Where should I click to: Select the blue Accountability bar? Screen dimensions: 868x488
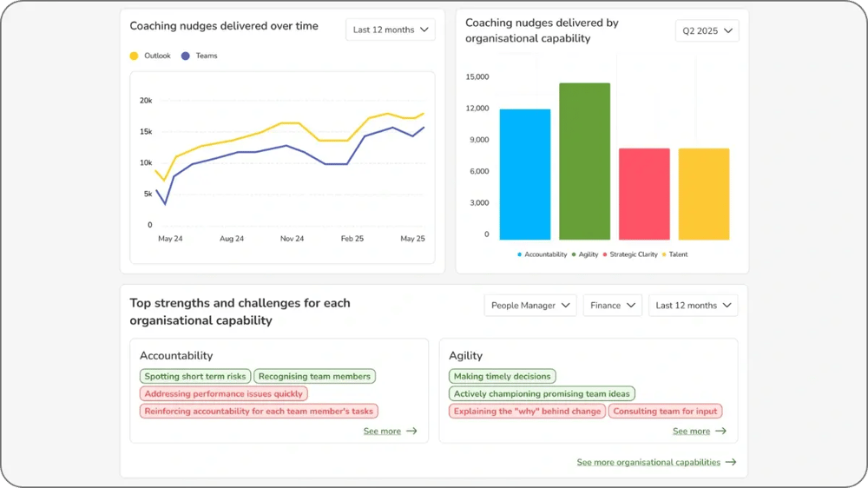click(525, 174)
